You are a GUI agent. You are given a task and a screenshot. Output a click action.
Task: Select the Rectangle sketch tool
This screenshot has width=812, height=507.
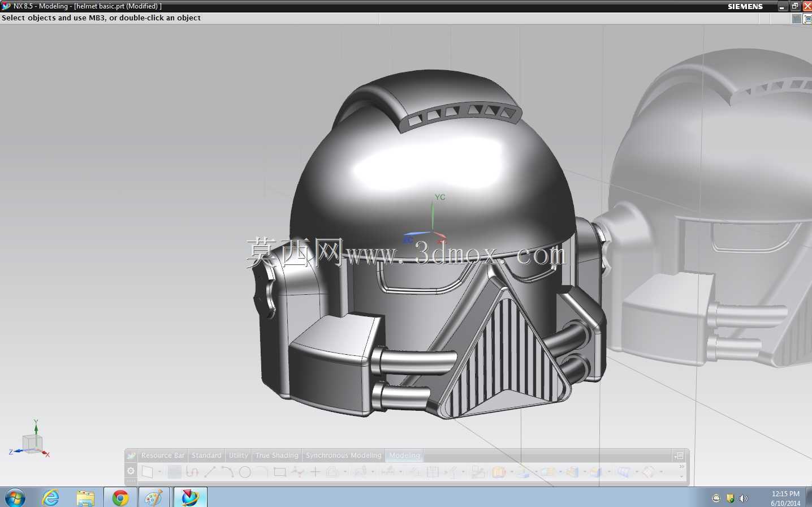click(x=280, y=471)
